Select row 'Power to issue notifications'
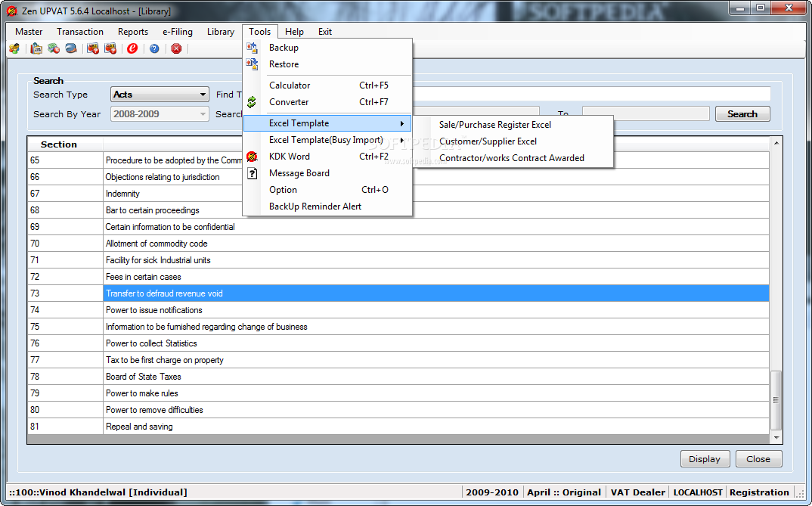812x506 pixels. coord(398,310)
